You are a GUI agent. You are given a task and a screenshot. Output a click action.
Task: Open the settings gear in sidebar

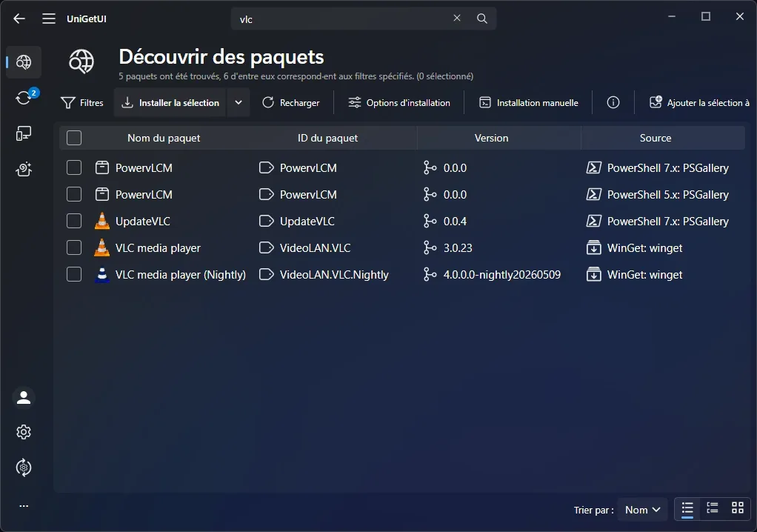click(24, 432)
